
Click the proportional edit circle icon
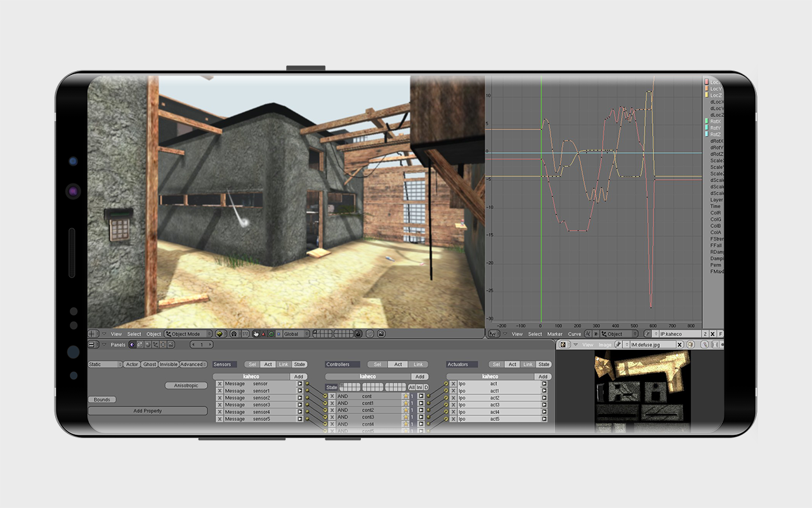[x=370, y=334]
